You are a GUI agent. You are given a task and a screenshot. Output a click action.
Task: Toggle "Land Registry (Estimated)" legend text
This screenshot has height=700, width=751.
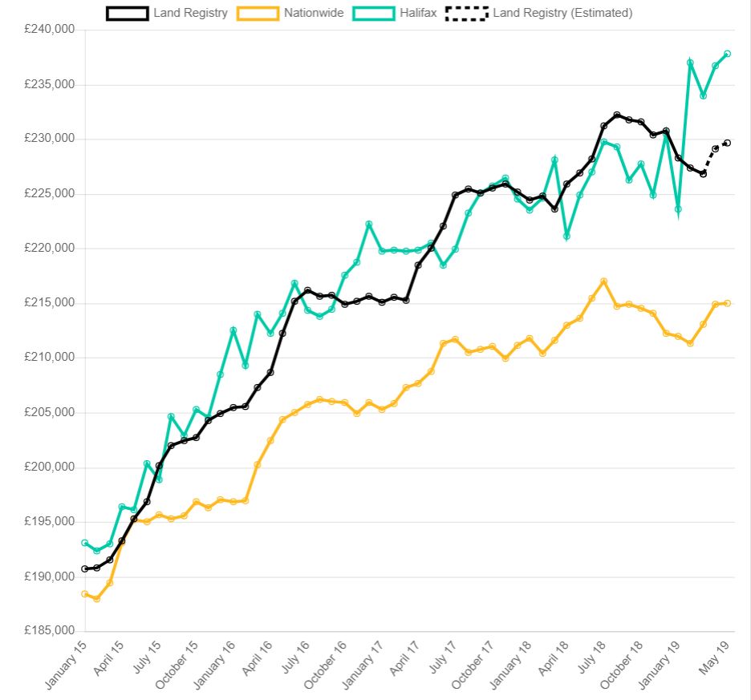(x=562, y=13)
